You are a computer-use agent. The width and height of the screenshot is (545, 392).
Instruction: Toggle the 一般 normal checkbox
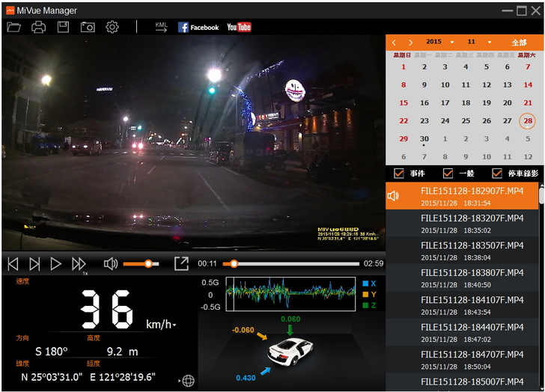click(x=448, y=174)
